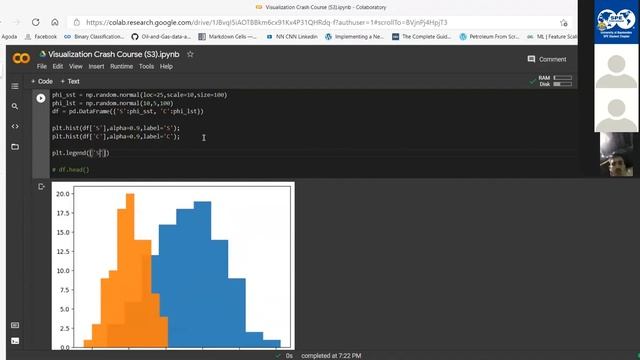Image resolution: width=640 pixels, height=360 pixels.
Task: Rename the notebook title Visualization Crash Course
Action: click(x=113, y=54)
